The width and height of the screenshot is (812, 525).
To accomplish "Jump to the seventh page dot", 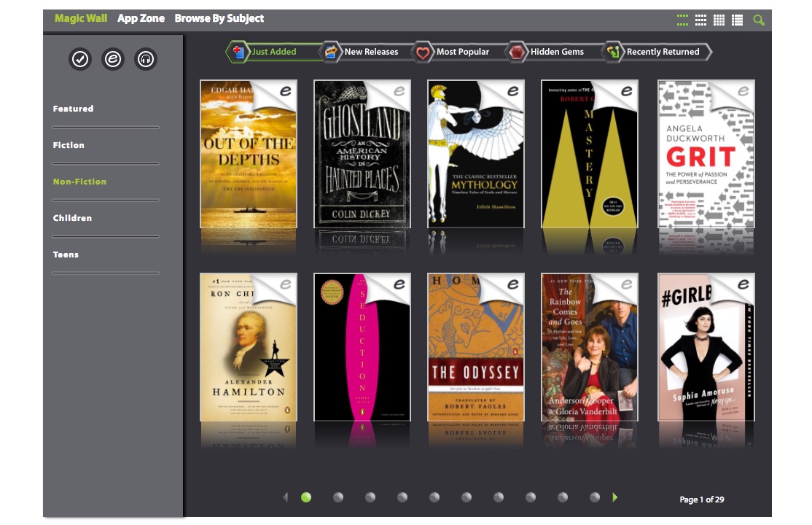I will click(499, 497).
